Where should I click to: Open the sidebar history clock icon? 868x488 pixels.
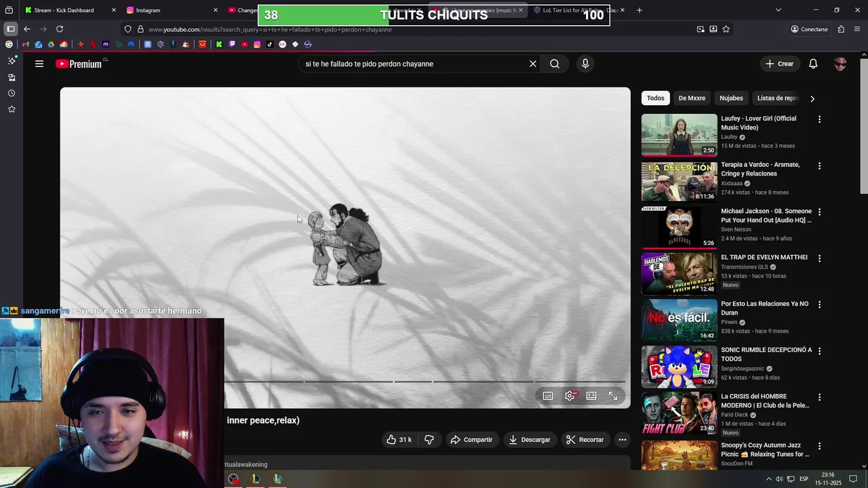(12, 94)
